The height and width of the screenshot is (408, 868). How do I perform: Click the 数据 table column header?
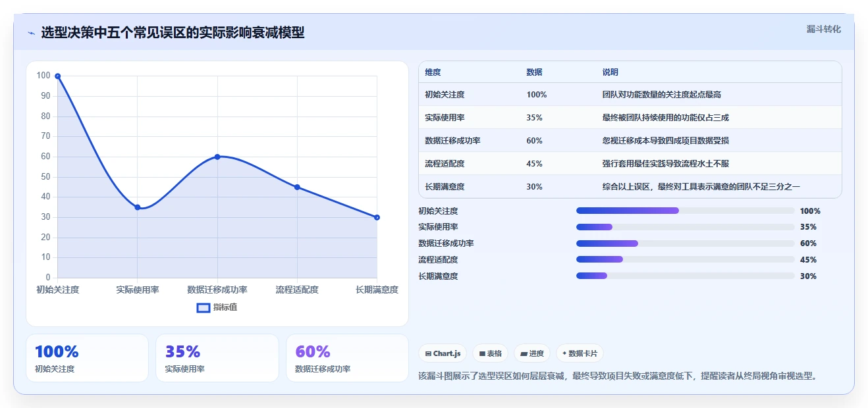(x=535, y=72)
